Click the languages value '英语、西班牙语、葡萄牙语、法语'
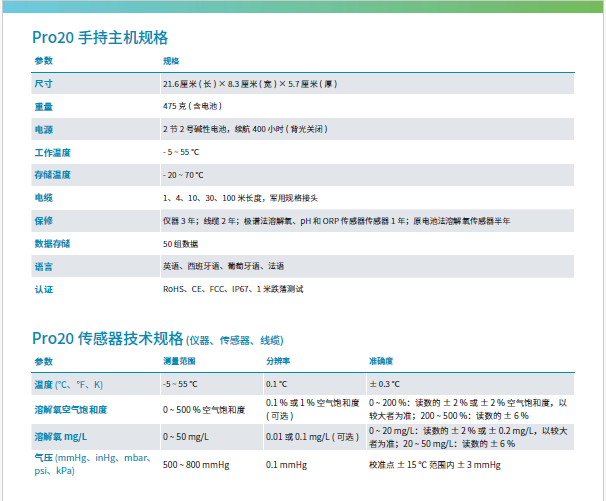The height and width of the screenshot is (501, 606). pyautogui.click(x=223, y=266)
